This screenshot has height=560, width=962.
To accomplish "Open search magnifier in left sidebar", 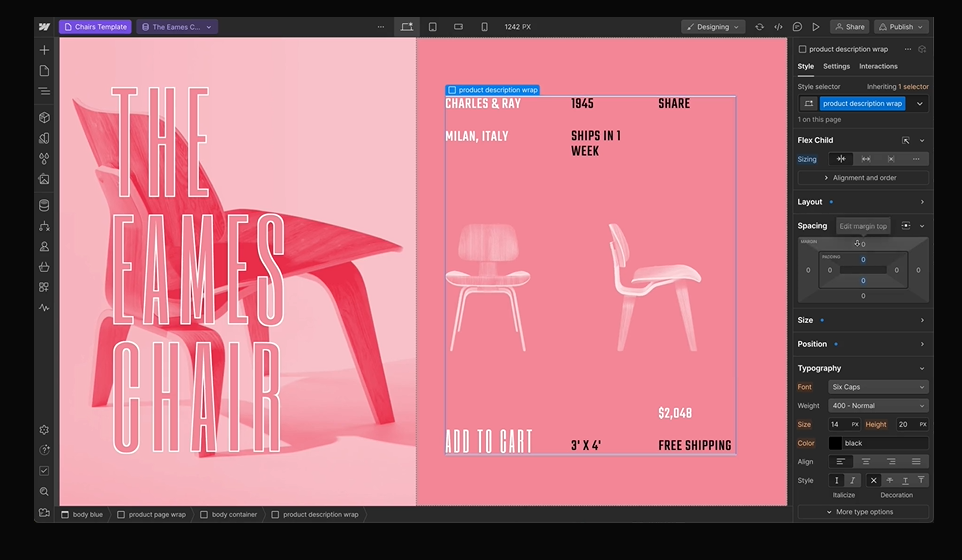I will [44, 491].
